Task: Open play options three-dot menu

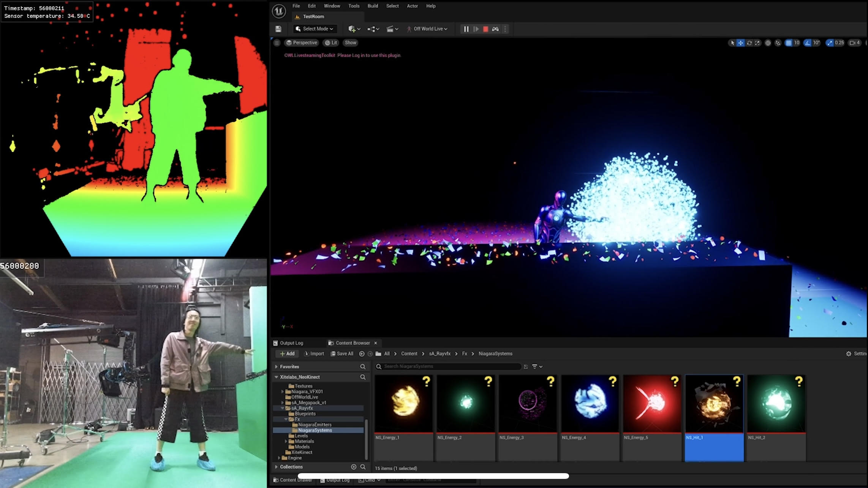Action: pos(505,29)
